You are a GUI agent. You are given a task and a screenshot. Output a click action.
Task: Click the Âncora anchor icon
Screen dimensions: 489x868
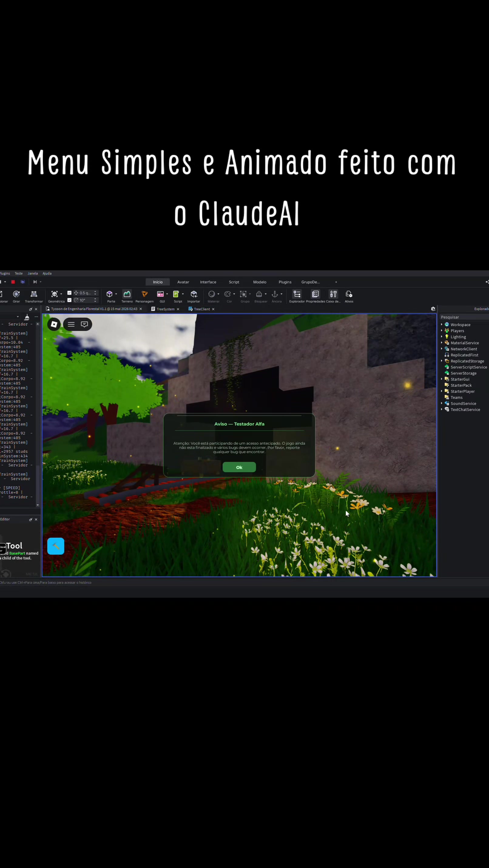coord(275,294)
